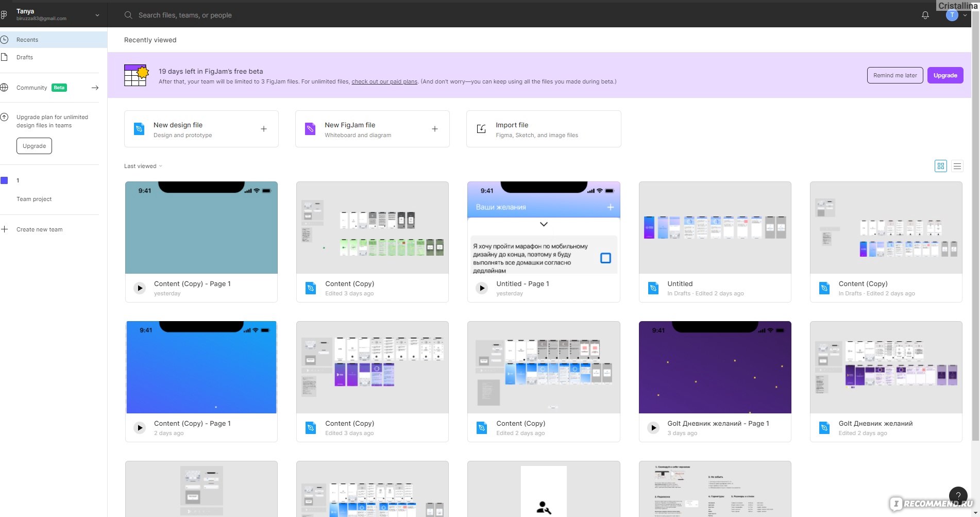Screen dimensions: 980x517
Task: Click the upgrade plan arrow icon
Action: tap(4, 117)
